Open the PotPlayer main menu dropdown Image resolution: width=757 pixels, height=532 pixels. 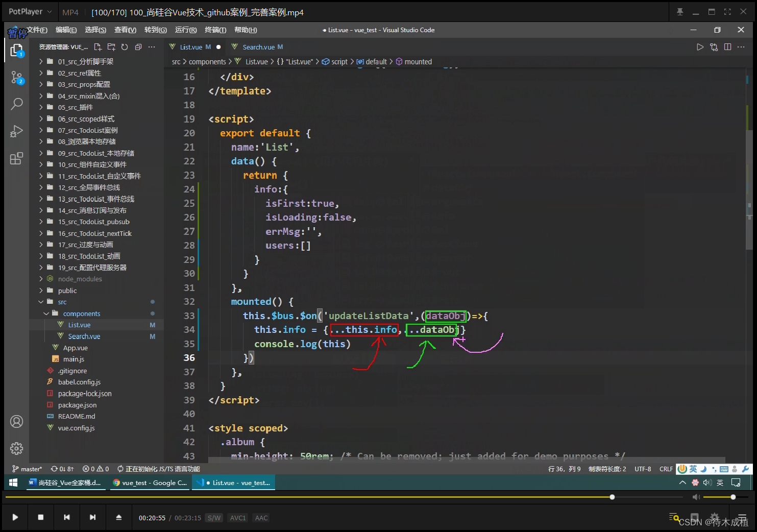[30, 12]
